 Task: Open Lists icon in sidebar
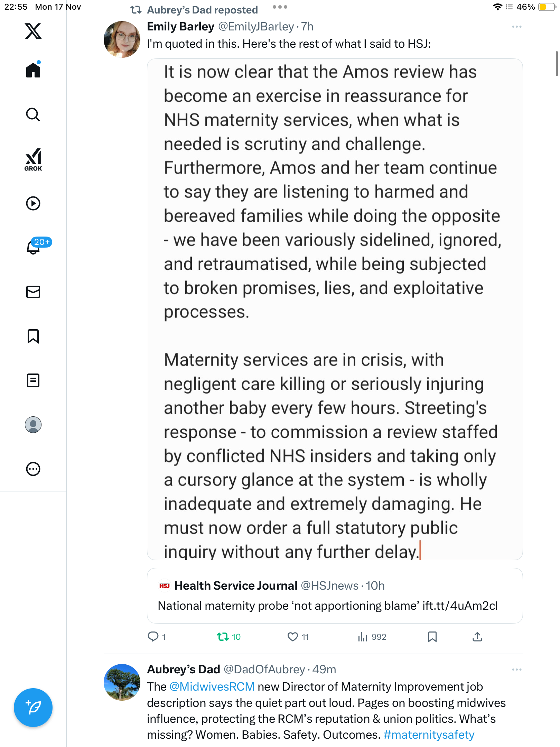point(33,380)
